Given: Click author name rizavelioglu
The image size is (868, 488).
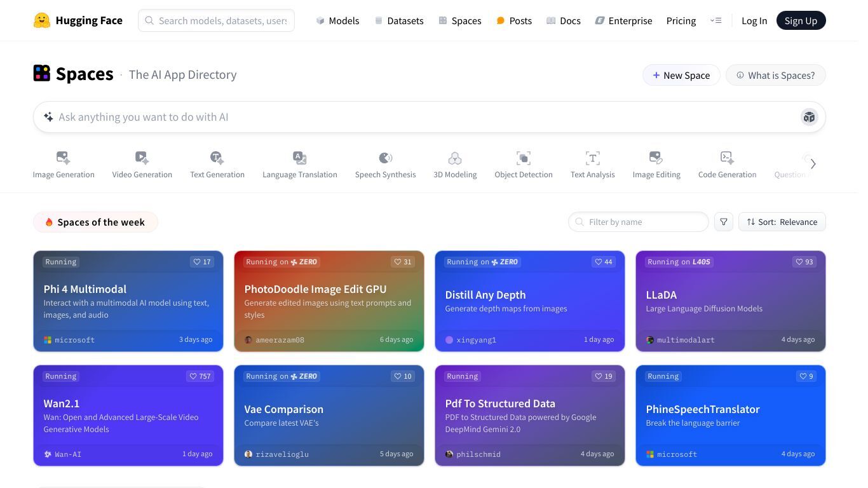Looking at the screenshot, I should pyautogui.click(x=282, y=454).
